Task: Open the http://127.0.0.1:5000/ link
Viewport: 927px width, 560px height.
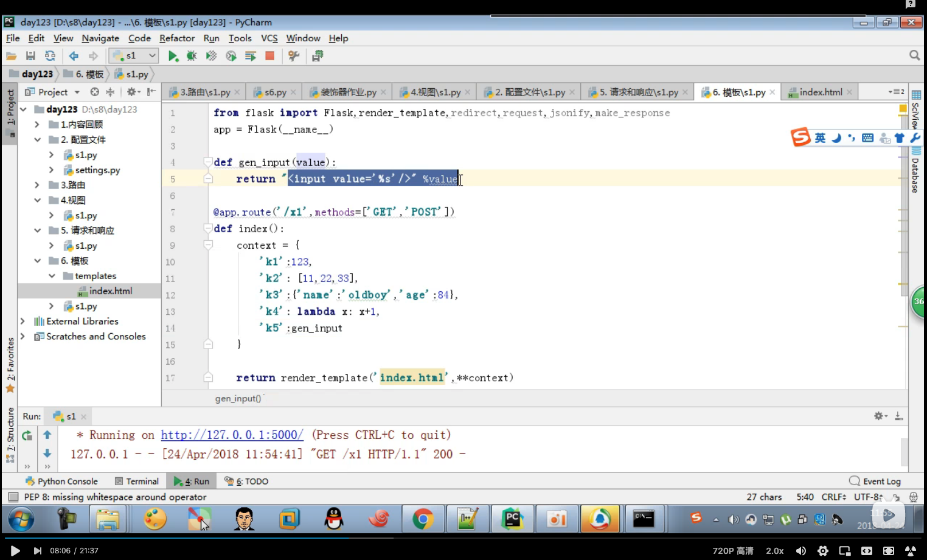Action: 232,435
